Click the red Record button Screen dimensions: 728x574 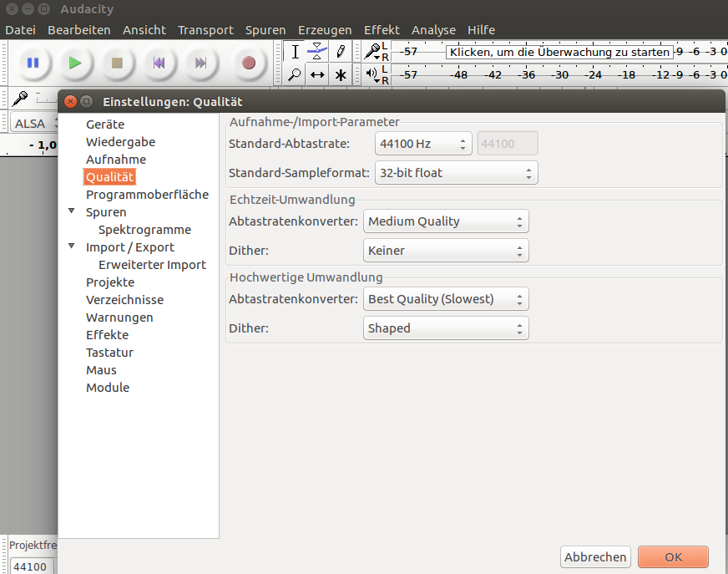click(249, 63)
